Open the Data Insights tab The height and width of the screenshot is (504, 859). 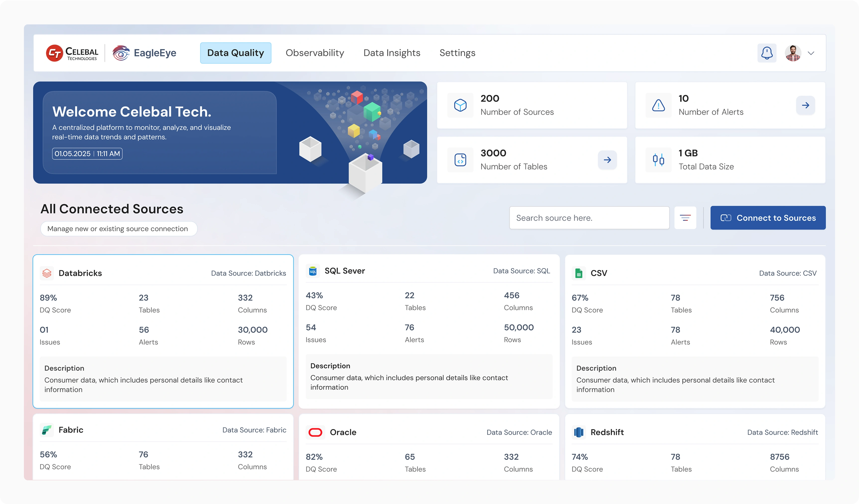(x=392, y=53)
